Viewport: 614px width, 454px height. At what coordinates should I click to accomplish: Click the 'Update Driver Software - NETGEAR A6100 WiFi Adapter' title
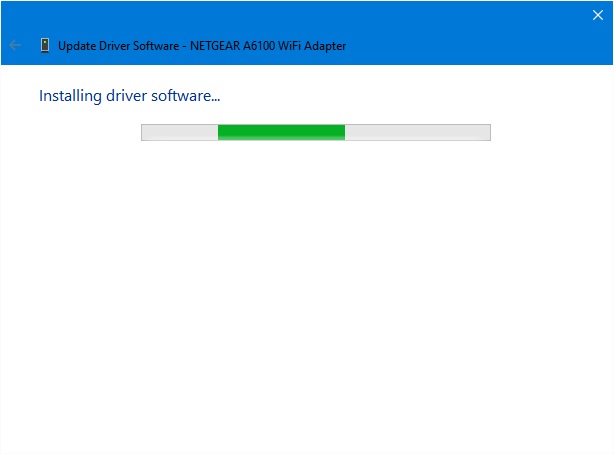202,46
